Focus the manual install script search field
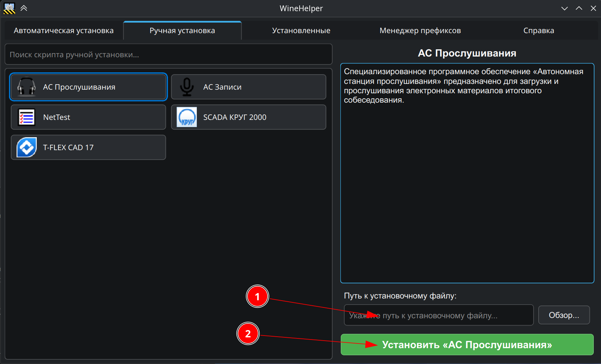601x364 pixels. point(168,55)
